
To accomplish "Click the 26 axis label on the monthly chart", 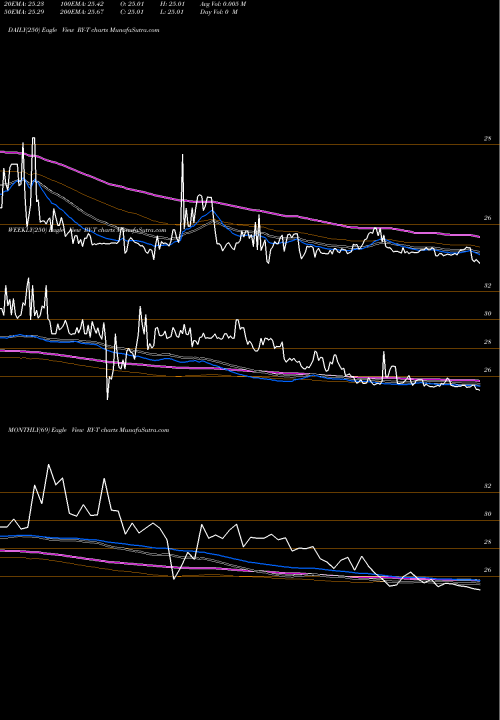I will tap(487, 570).
